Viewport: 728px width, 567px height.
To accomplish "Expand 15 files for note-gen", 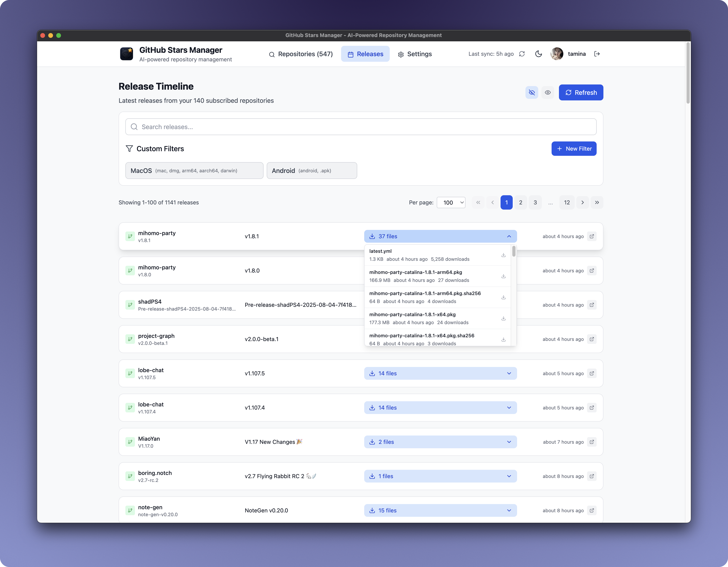I will tap(440, 510).
